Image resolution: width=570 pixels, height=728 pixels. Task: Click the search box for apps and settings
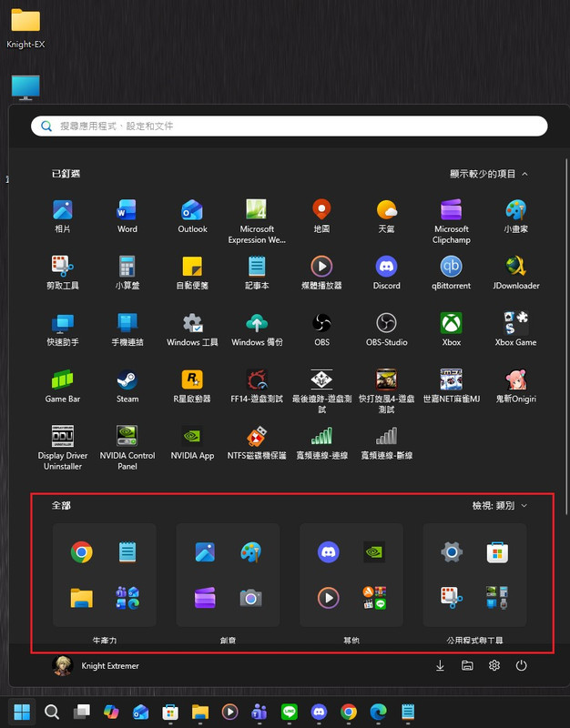[x=289, y=126]
